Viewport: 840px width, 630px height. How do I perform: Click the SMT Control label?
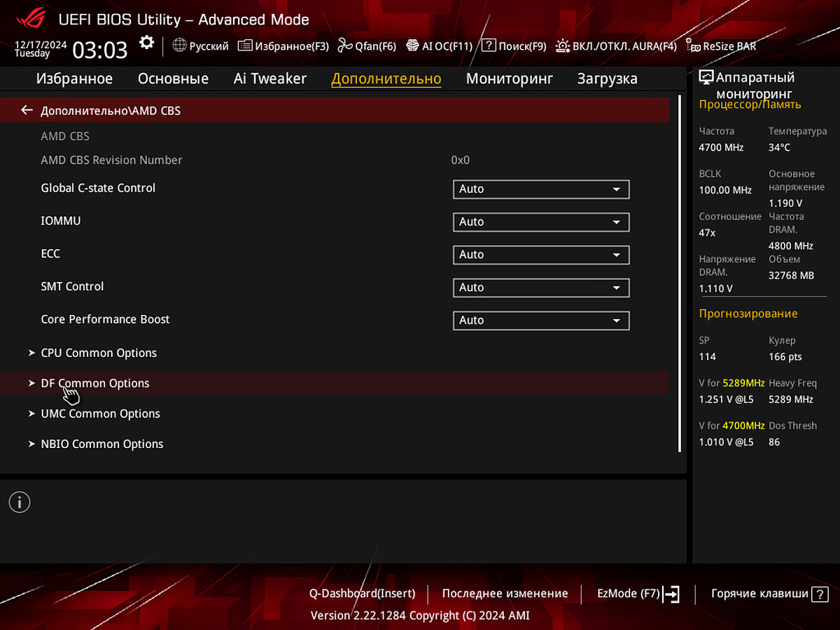pyautogui.click(x=72, y=287)
